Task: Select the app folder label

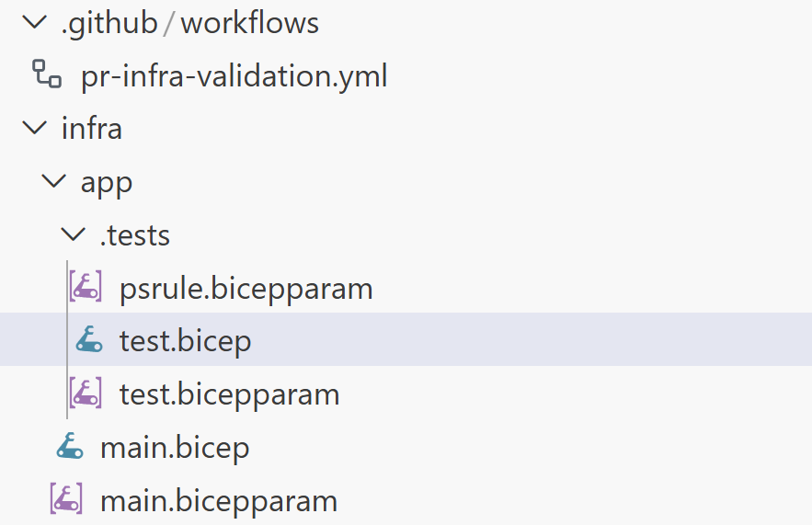Action: (x=107, y=182)
